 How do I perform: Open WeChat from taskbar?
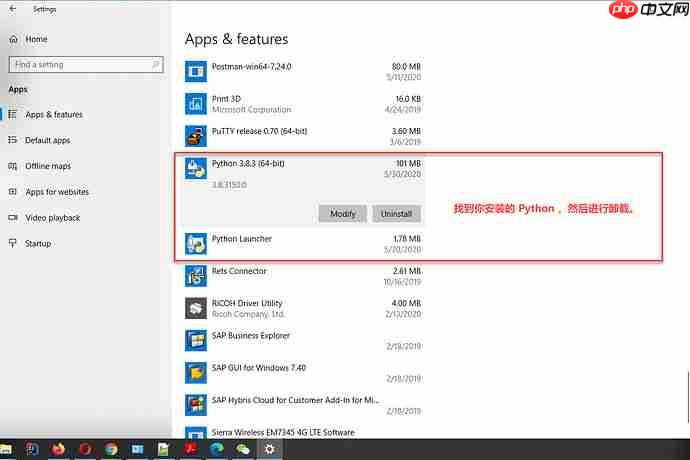click(x=242, y=449)
